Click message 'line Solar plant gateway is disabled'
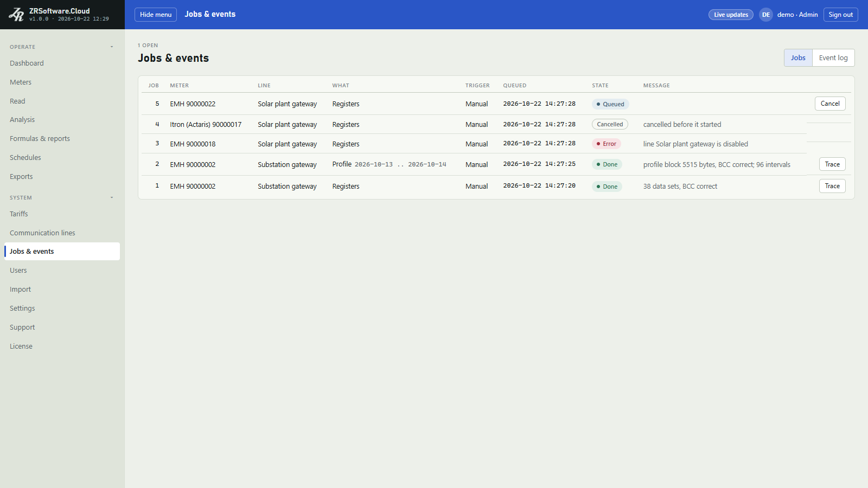Screen dimensions: 868x488 point(695,144)
